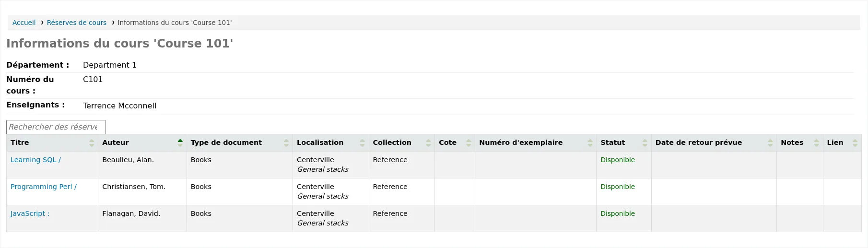Go to Accueil in the breadcrumb
This screenshot has width=868, height=248.
[24, 23]
